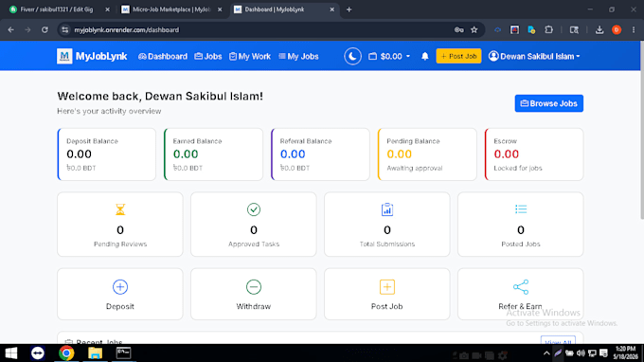644x362 pixels.
Task: Click the Post Job plus square icon
Action: point(387,287)
